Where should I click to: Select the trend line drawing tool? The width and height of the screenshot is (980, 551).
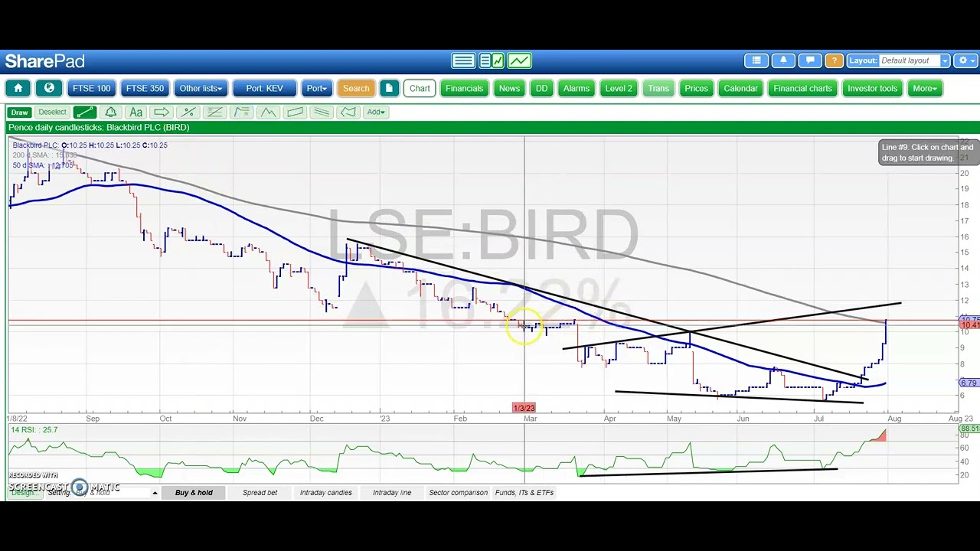coord(84,112)
